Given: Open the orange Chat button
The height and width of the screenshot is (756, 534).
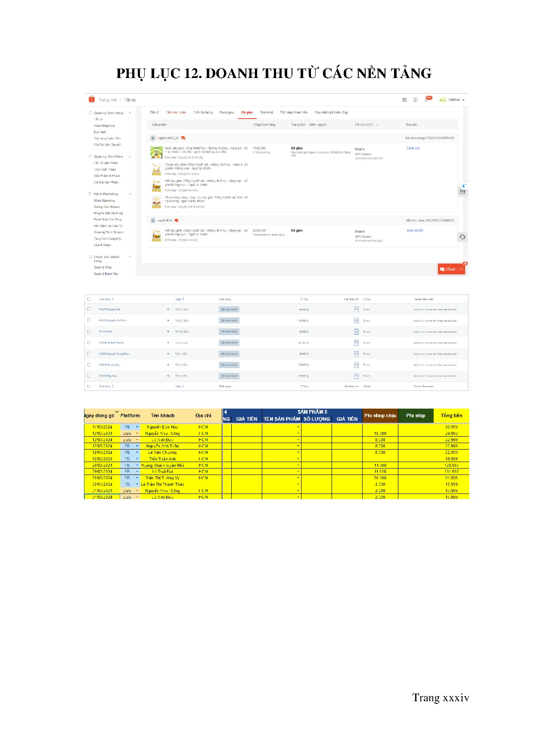Looking at the screenshot, I should coord(451,269).
